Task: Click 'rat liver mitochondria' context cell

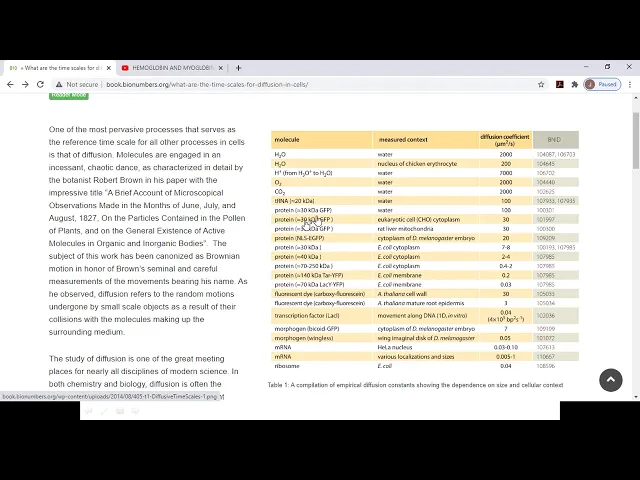Action: coord(405,229)
